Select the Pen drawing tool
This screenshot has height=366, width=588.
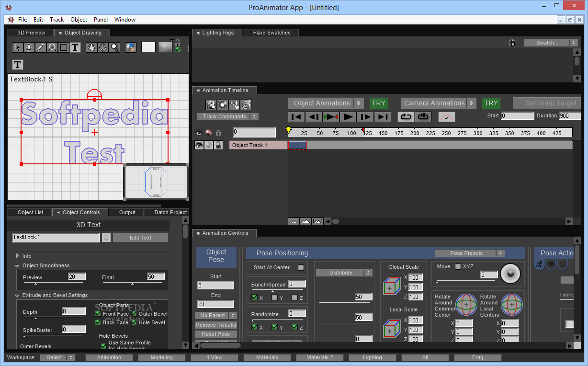[x=29, y=47]
